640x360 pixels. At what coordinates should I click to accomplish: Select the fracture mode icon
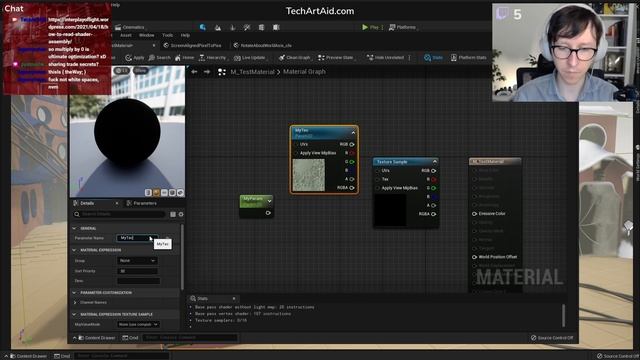click(x=261, y=27)
